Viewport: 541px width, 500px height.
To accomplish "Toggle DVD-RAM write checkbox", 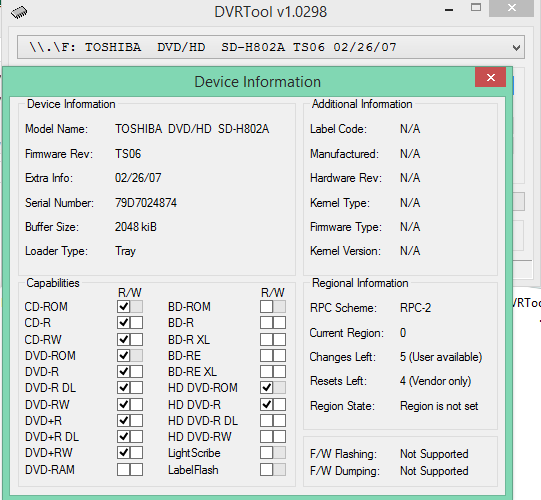I will pyautogui.click(x=136, y=470).
